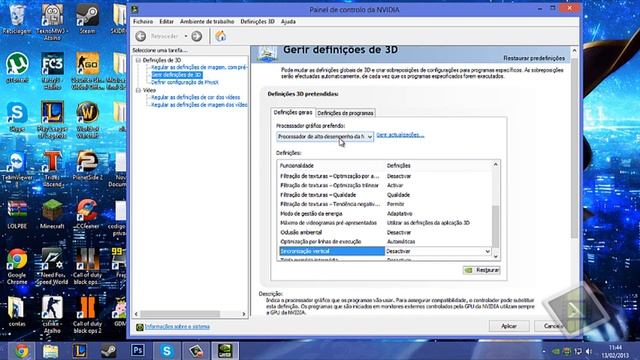The height and width of the screenshot is (360, 640).
Task: Select the Modo de gestão da energia row
Action: tap(385, 213)
